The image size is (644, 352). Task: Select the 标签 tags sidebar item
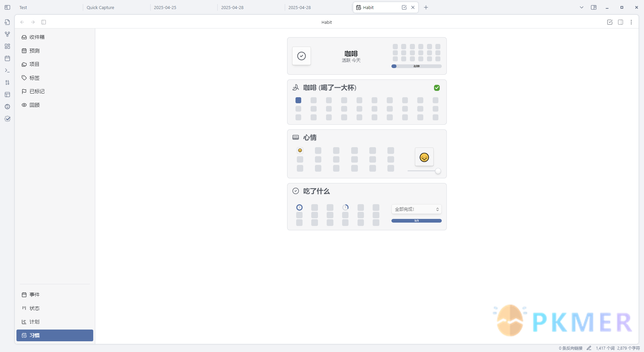(34, 78)
